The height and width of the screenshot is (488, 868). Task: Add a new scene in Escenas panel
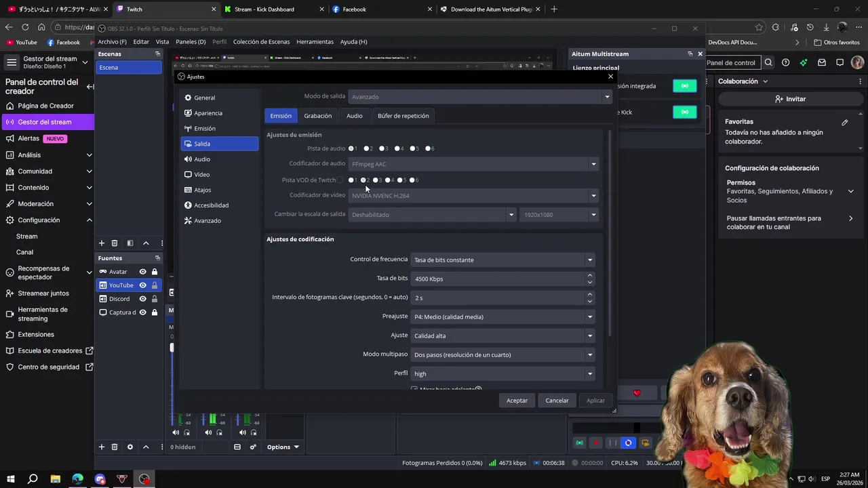pos(102,243)
